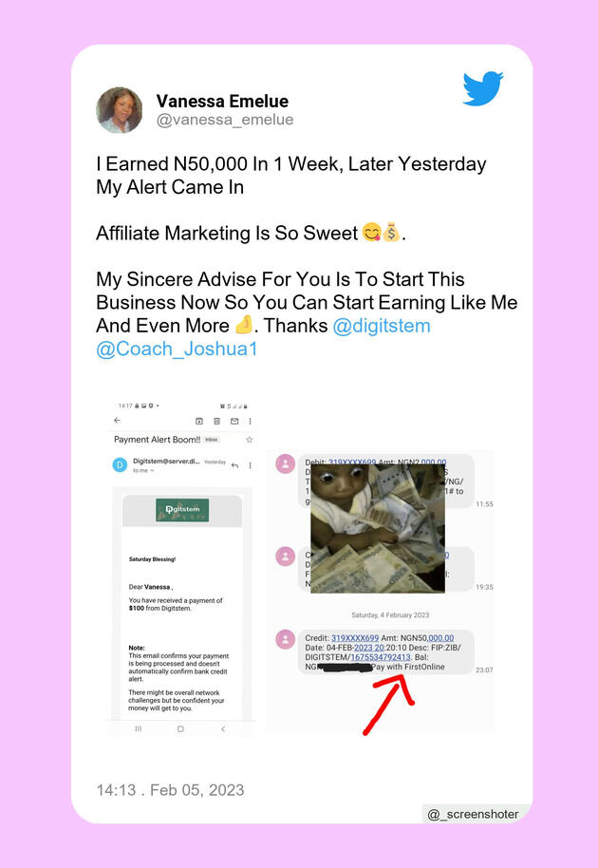Image resolution: width=598 pixels, height=868 pixels.
Task: Click the mark-unread envelope icon
Action: click(234, 422)
